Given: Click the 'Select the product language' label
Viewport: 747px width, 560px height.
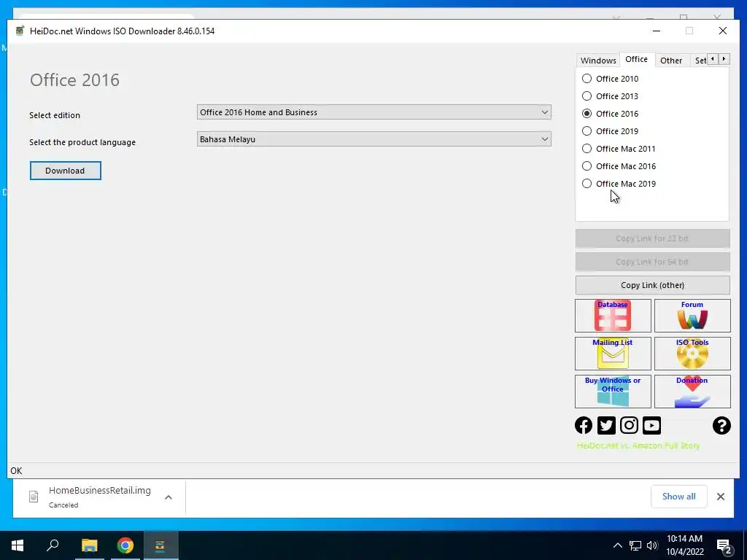Looking at the screenshot, I should pyautogui.click(x=82, y=142).
